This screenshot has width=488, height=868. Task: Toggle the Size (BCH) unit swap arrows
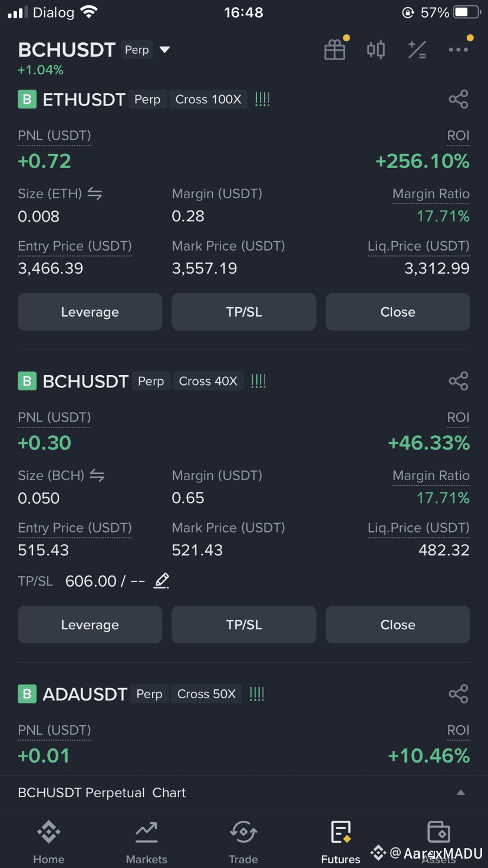(x=97, y=475)
